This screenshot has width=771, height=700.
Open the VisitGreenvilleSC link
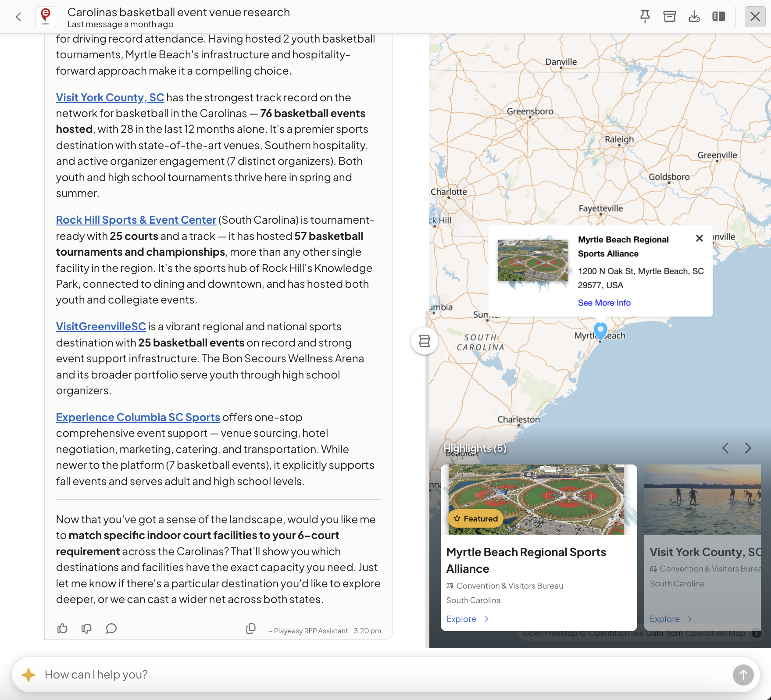(101, 326)
